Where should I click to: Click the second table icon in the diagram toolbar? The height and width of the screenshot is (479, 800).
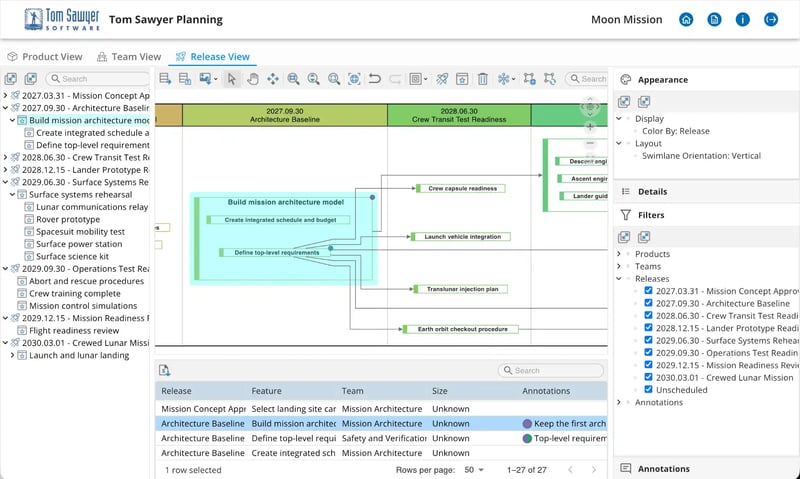click(185, 79)
